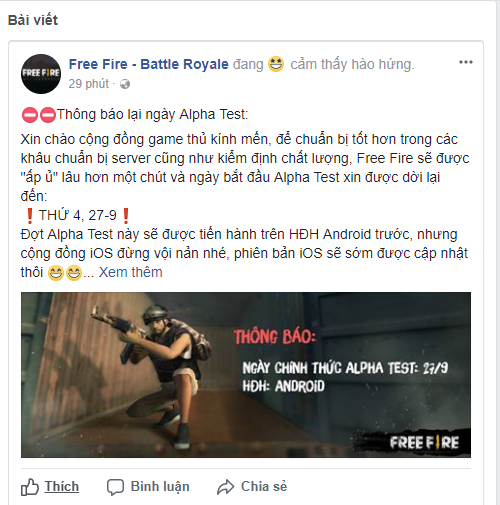Share the post via the Chia sẻ label
500x505 pixels.
pos(264,487)
